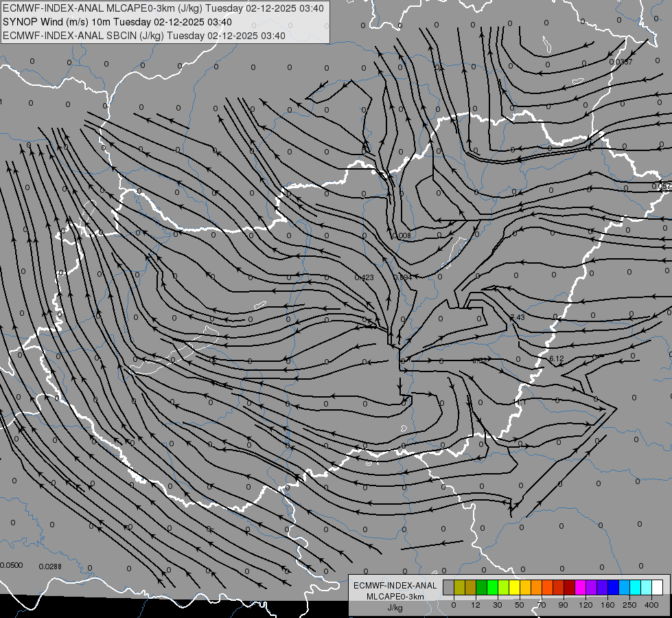Click the map value '0.0288' at lower left

pos(50,566)
